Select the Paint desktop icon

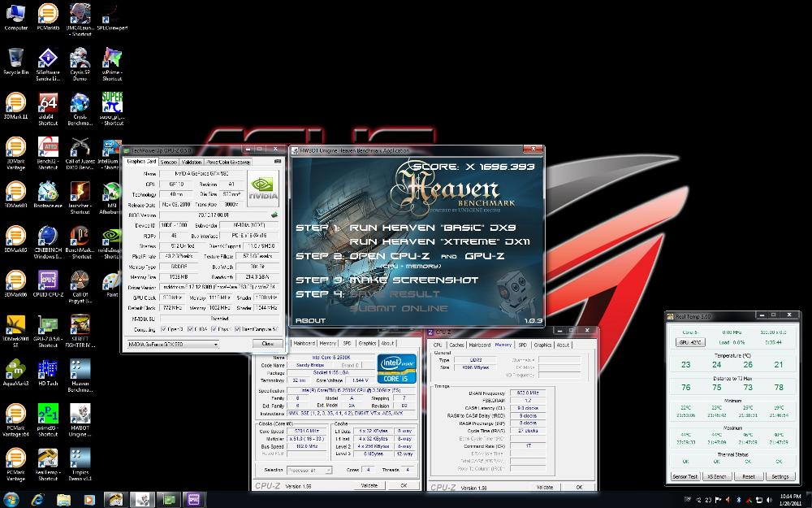pyautogui.click(x=112, y=284)
